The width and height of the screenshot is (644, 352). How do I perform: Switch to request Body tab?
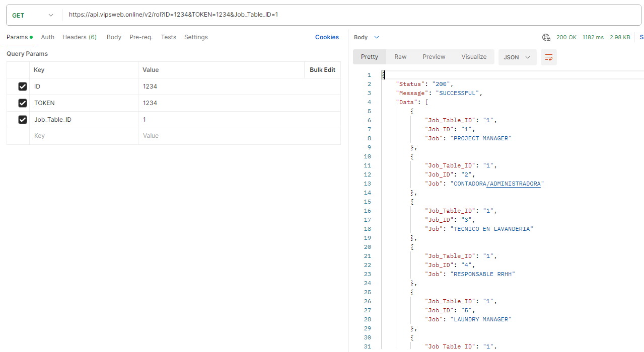tap(114, 37)
